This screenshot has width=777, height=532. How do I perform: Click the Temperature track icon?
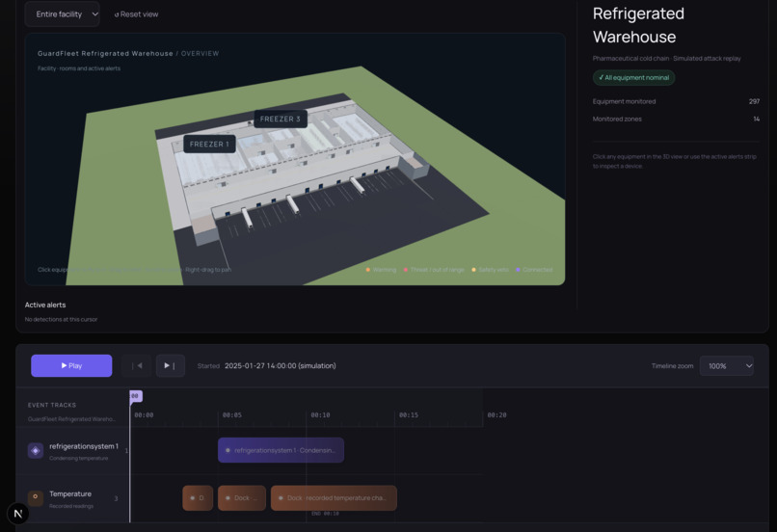coord(35,498)
